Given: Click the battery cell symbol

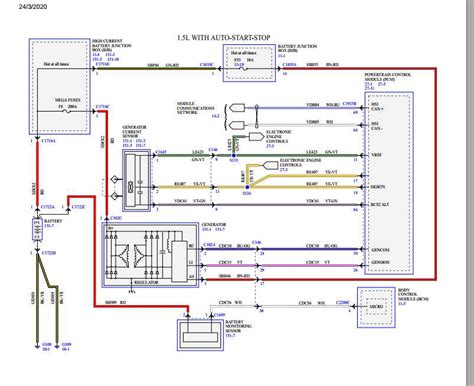Looking at the screenshot, I should 37,229.
